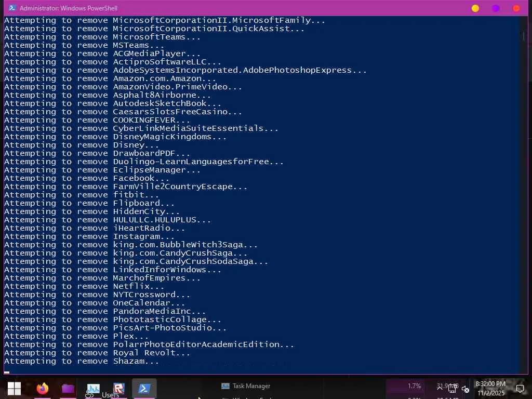Screen dimensions: 532x399
Task: Close PowerShell with the red button
Action: pyautogui.click(x=516, y=8)
